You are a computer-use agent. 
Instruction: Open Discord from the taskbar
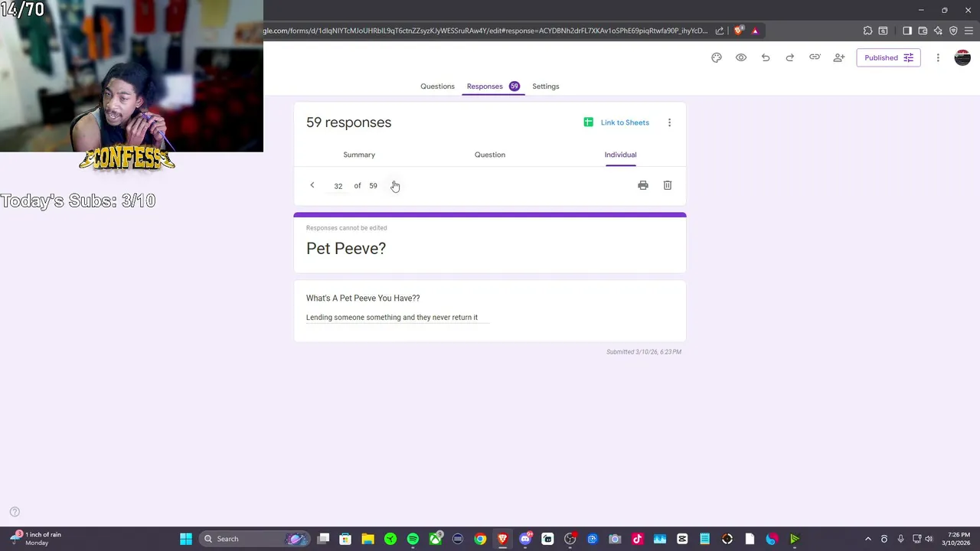[x=525, y=539]
